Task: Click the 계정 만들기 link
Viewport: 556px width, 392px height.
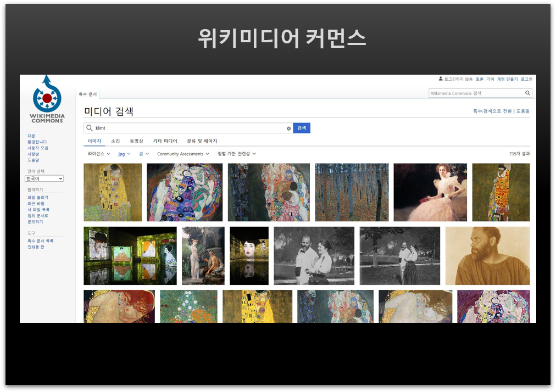Action: click(508, 80)
